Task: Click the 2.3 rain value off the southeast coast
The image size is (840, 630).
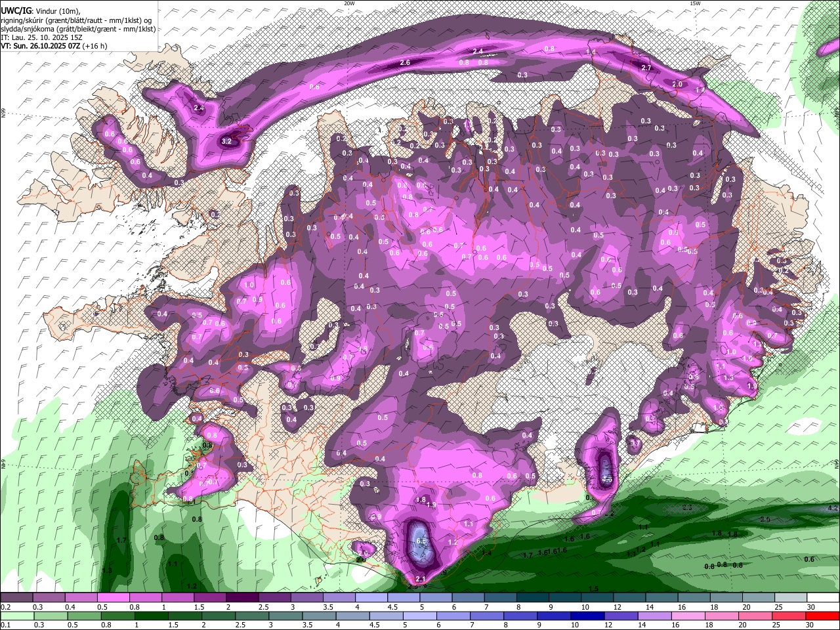Action: pyautogui.click(x=687, y=508)
